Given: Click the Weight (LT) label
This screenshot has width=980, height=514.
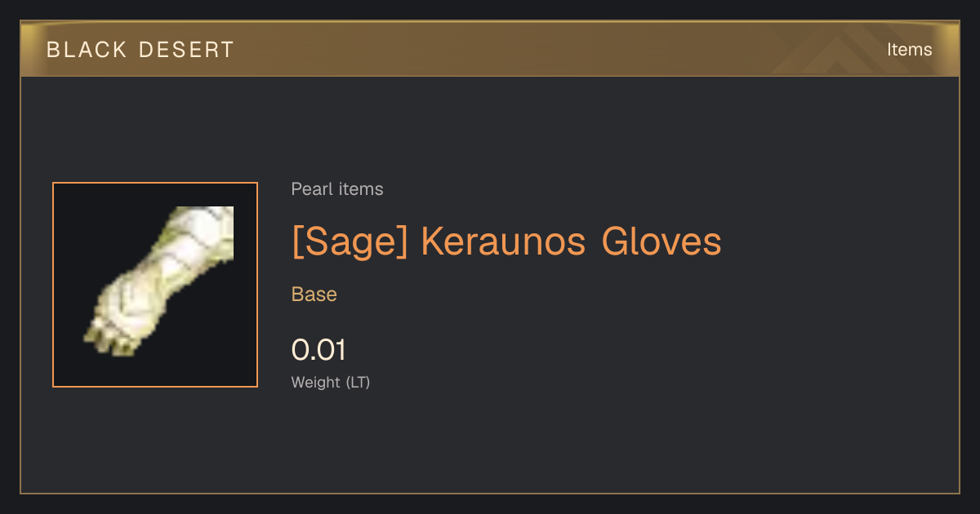Looking at the screenshot, I should click(x=331, y=383).
